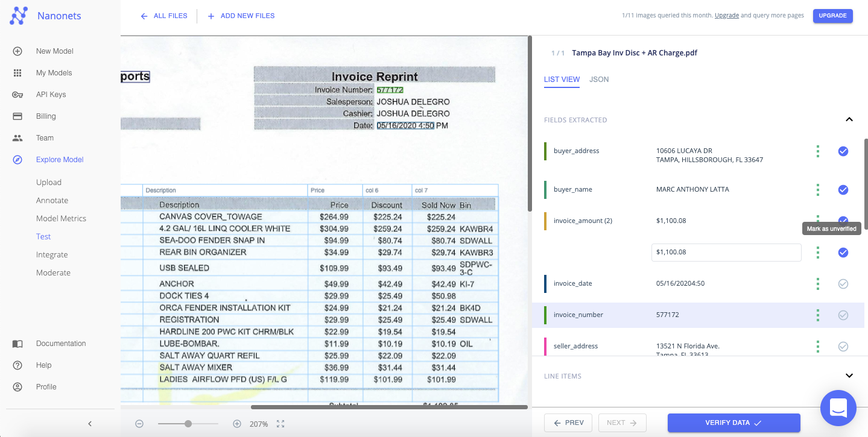Verify the seller_address field checkmark
The width and height of the screenshot is (868, 437).
click(x=843, y=347)
